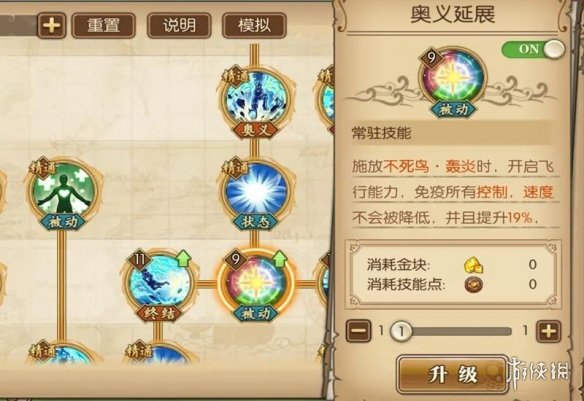The height and width of the screenshot is (401, 584).
Task: Decrease upgrade level with minus button
Action: 359,331
